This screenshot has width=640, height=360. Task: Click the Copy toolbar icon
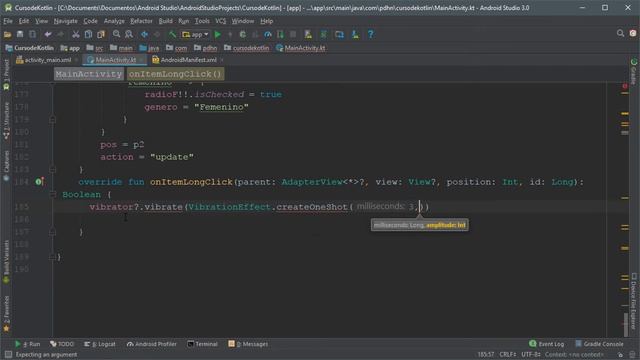pyautogui.click(x=88, y=35)
